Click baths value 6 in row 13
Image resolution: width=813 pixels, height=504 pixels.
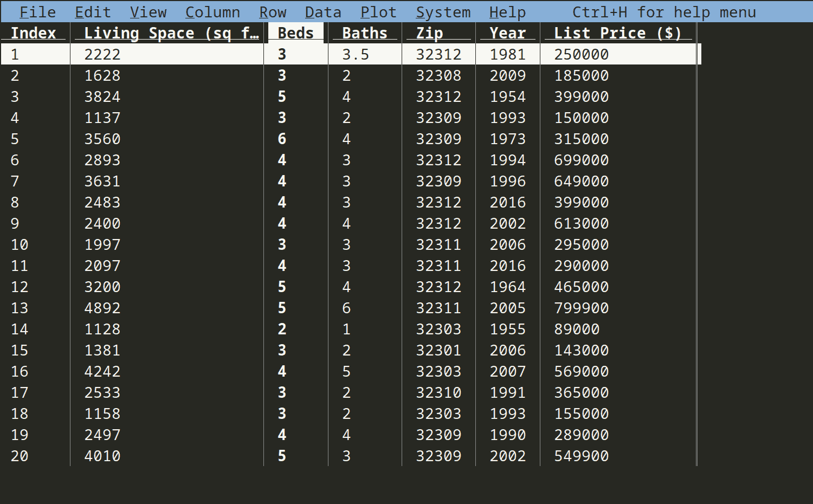(346, 308)
